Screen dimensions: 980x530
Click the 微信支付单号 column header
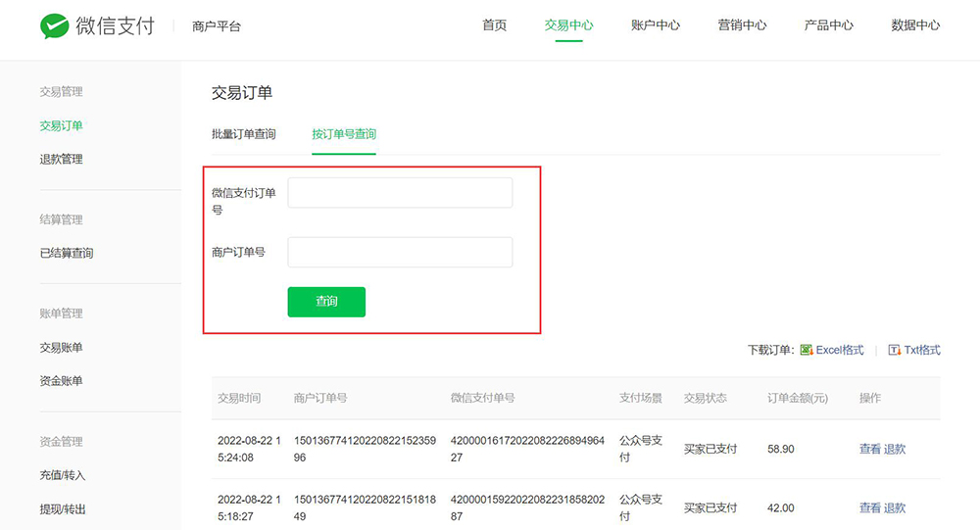482,398
